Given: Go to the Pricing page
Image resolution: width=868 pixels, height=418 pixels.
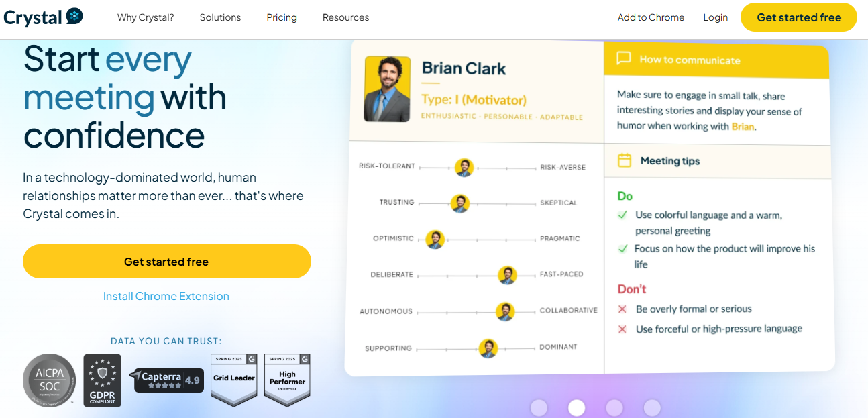Looking at the screenshot, I should pos(282,17).
